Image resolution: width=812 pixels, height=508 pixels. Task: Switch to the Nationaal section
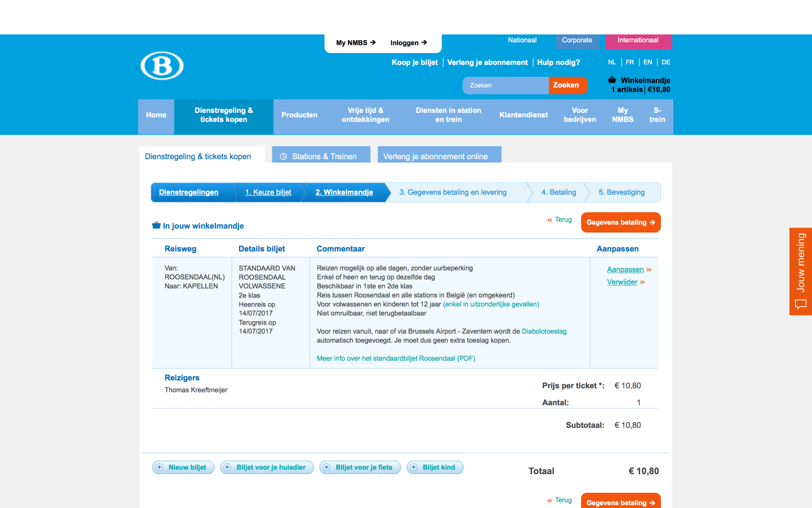click(x=522, y=41)
